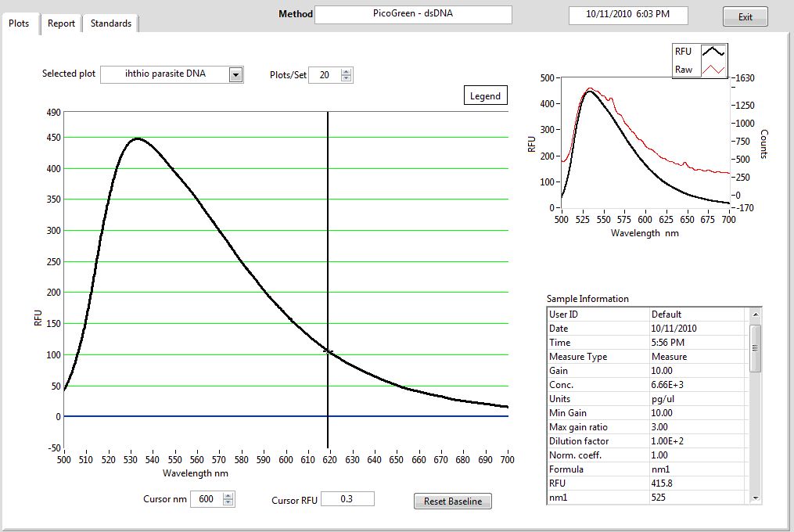Increase the Cursor nm value
794x532 pixels.
pos(228,495)
